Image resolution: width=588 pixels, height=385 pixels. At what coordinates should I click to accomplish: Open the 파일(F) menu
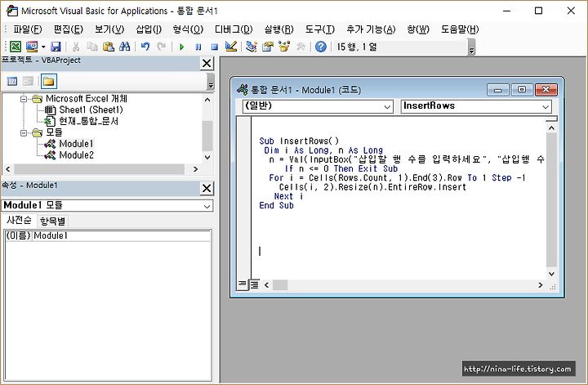pyautogui.click(x=28, y=29)
